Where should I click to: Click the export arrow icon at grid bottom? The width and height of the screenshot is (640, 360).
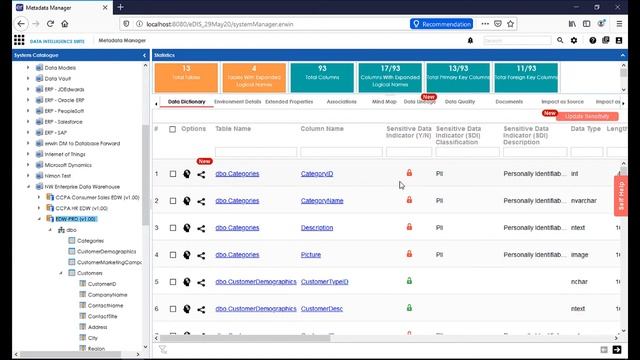(x=617, y=349)
